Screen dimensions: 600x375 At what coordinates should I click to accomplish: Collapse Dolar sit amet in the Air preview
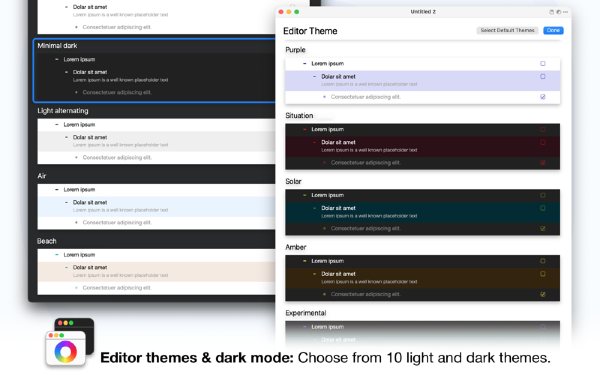(x=66, y=202)
